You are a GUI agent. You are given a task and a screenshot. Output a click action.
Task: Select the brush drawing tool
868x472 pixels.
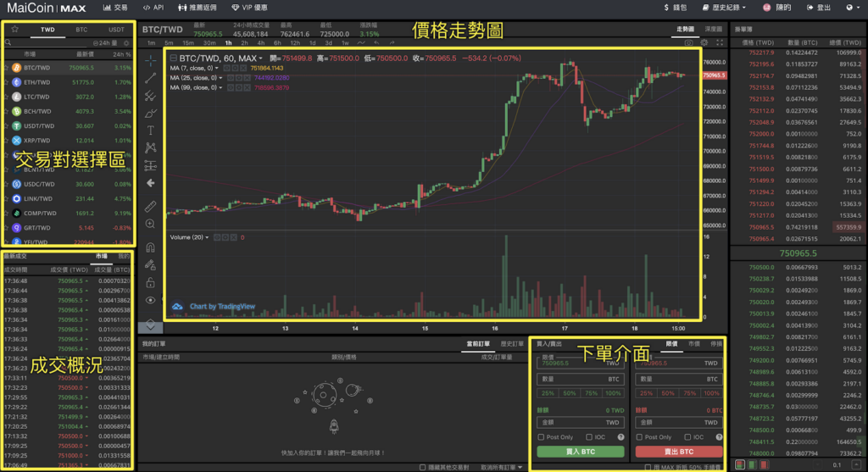click(x=150, y=114)
